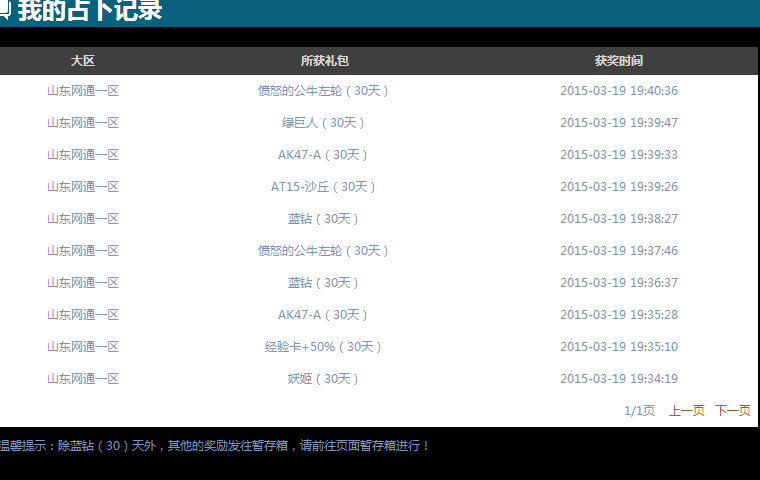The image size is (760, 480).
Task: Click the 获奖时间 column header
Action: (619, 61)
